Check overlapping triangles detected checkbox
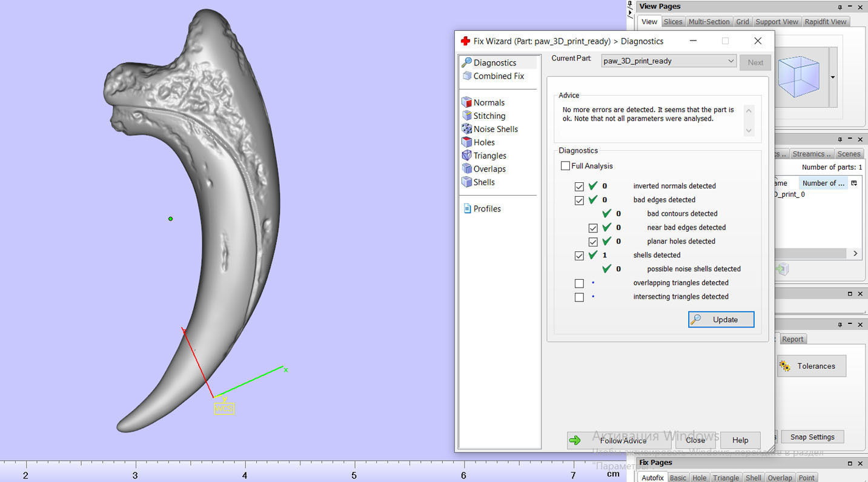The image size is (868, 482). (579, 283)
